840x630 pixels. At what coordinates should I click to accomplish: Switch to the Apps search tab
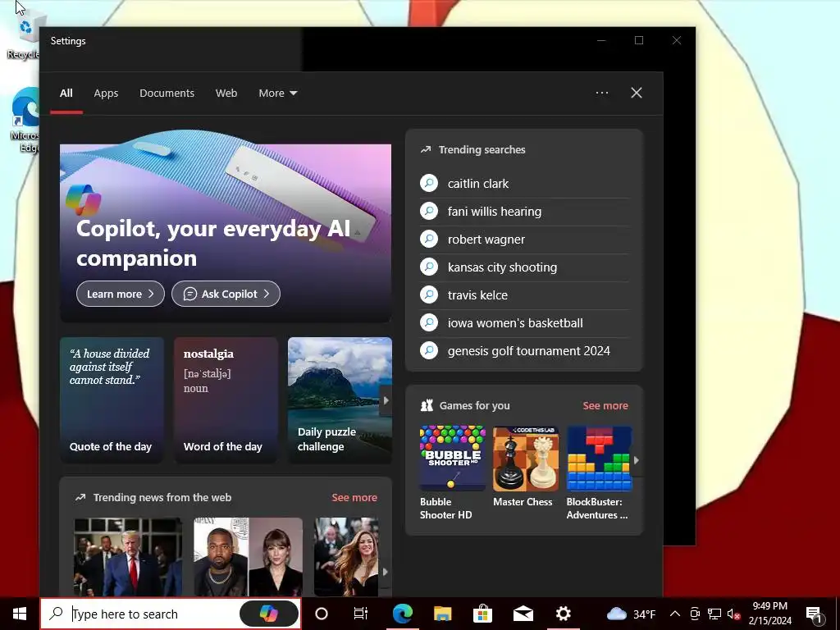click(x=106, y=94)
